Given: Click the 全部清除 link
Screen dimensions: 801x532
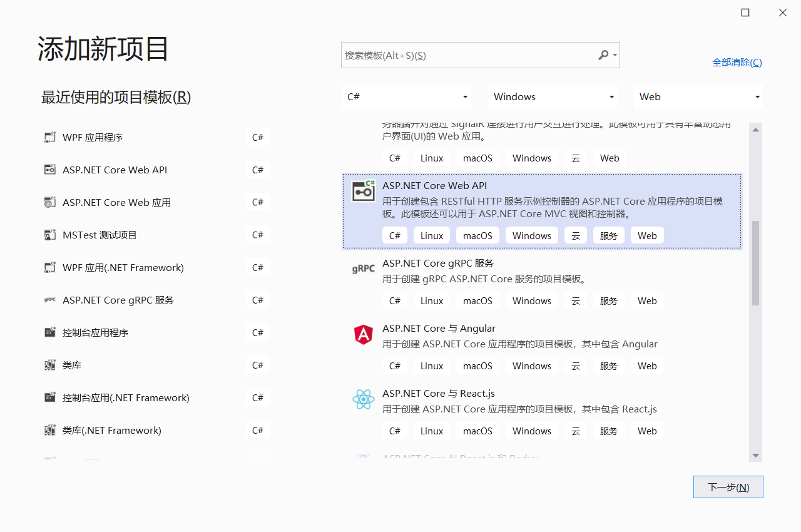Looking at the screenshot, I should coord(737,62).
